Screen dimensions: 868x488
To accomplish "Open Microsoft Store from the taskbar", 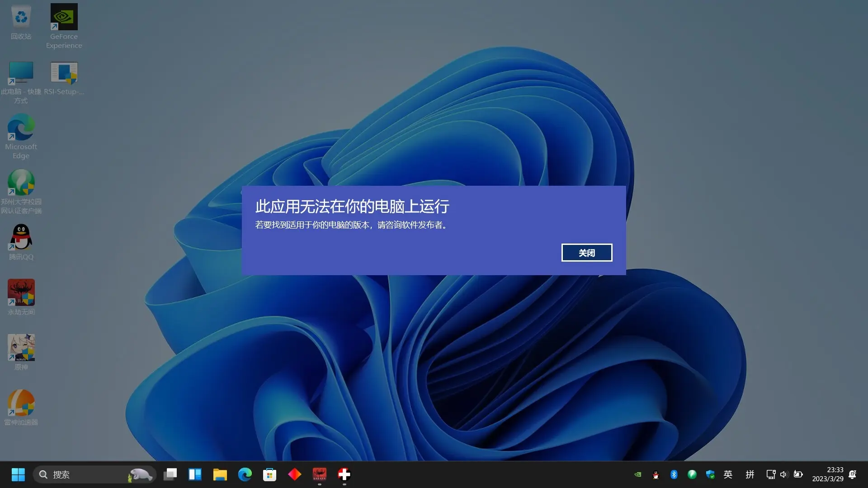I will pyautogui.click(x=269, y=474).
